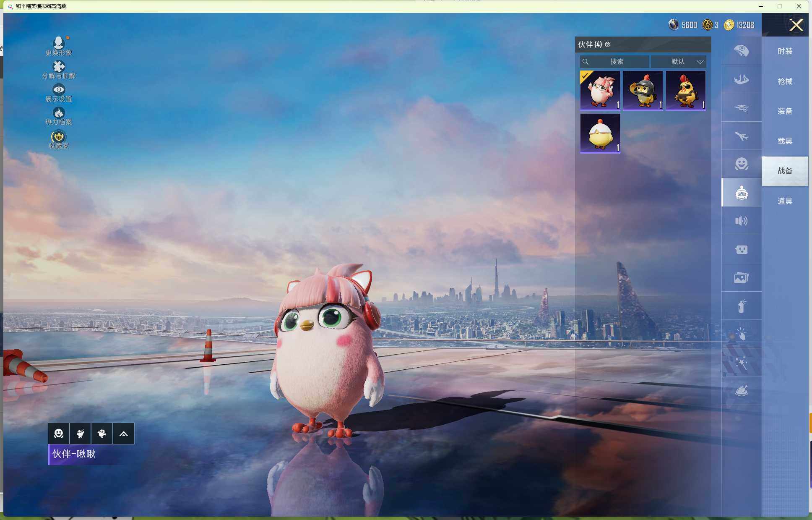Select the skydiving pose category icon
This screenshot has width=812, height=520.
pyautogui.click(x=742, y=79)
